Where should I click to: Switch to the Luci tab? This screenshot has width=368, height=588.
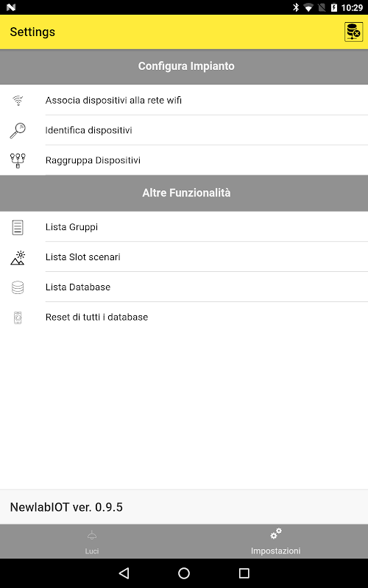pos(92,542)
